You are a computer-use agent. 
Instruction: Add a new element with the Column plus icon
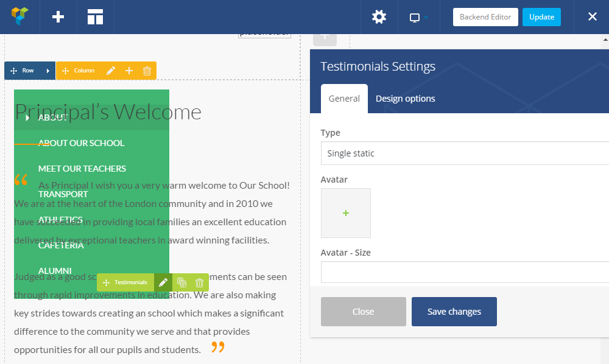coord(128,71)
